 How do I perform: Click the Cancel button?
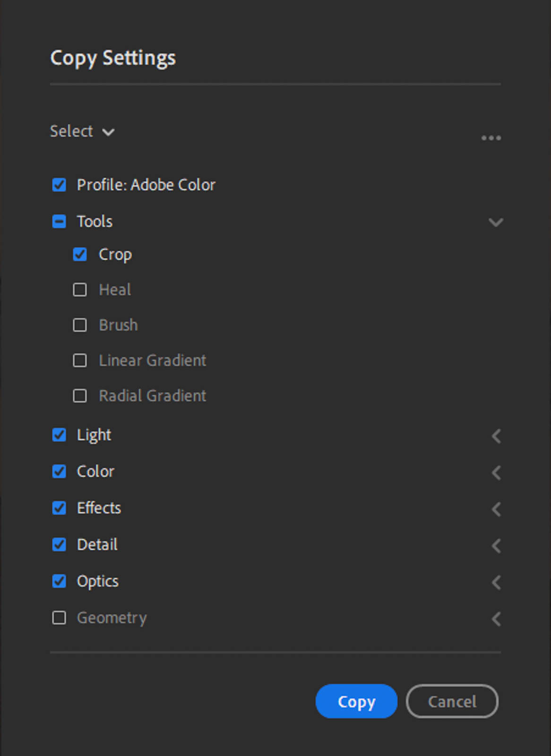(452, 702)
